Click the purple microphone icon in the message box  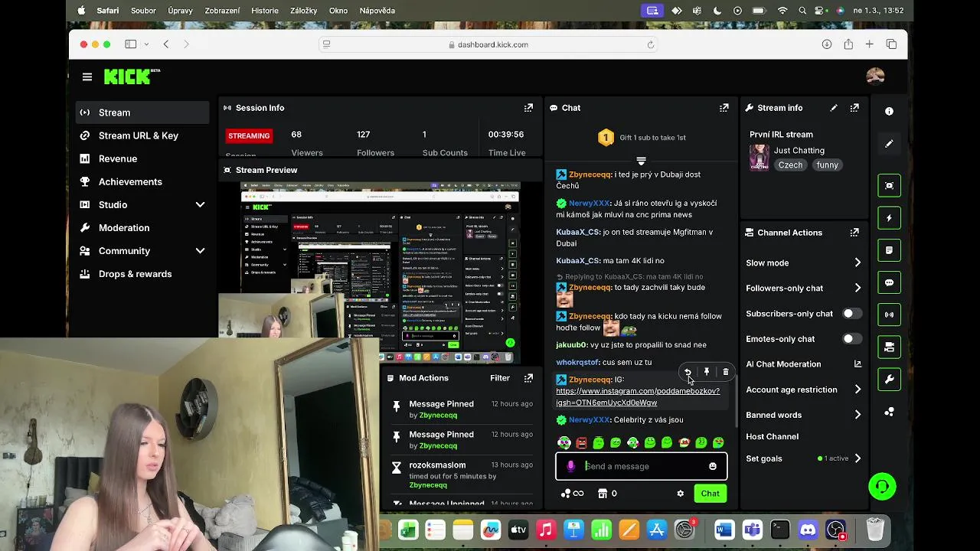(570, 466)
